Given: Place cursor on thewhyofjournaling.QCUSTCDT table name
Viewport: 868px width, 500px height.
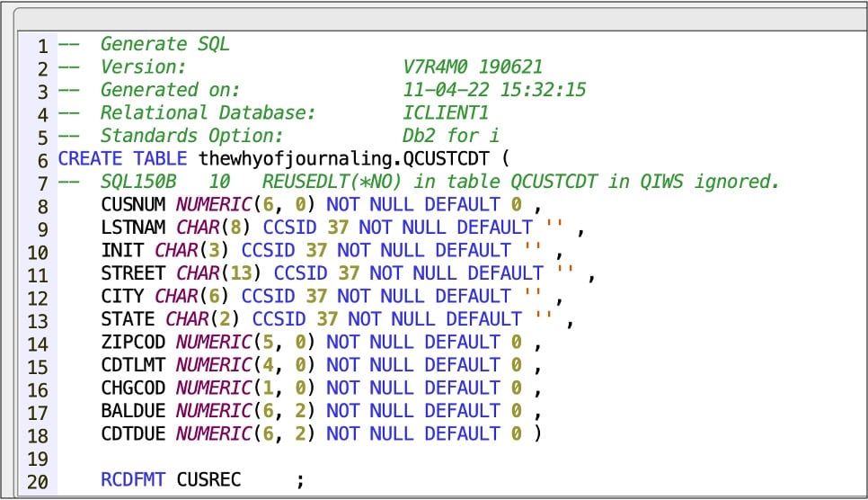Looking at the screenshot, I should point(345,159).
